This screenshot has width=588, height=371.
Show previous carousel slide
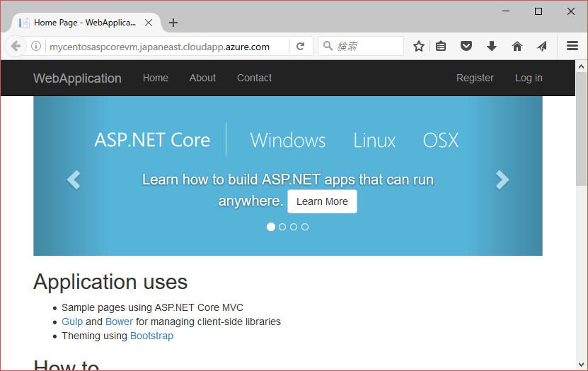[74, 179]
